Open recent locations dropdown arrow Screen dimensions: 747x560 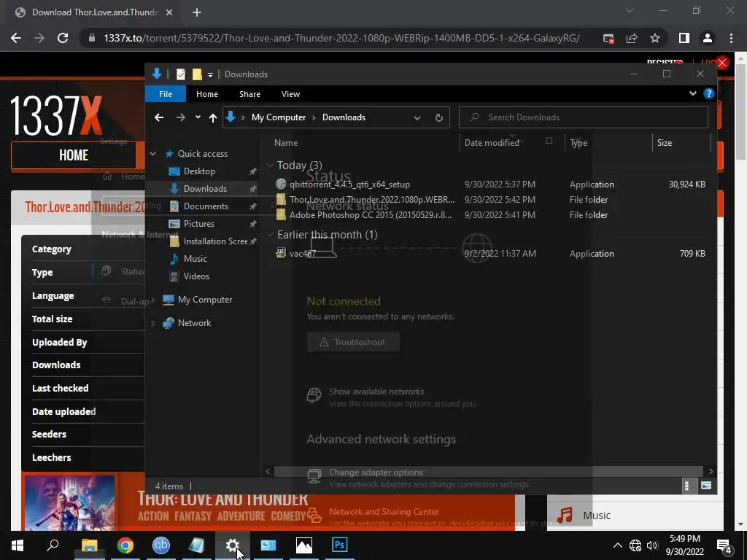[198, 117]
